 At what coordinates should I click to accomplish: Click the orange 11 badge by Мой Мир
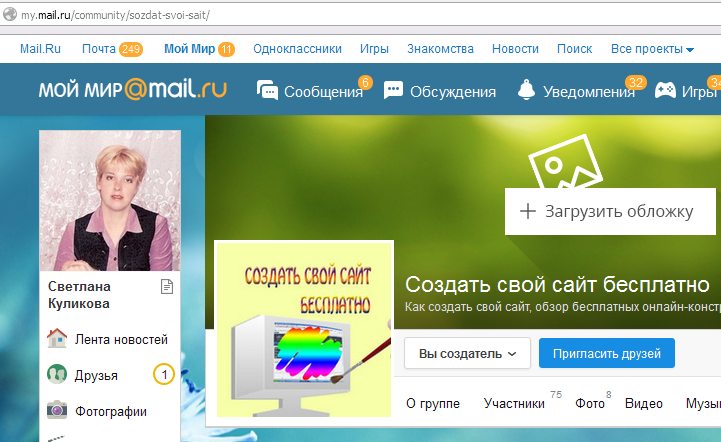(x=226, y=49)
